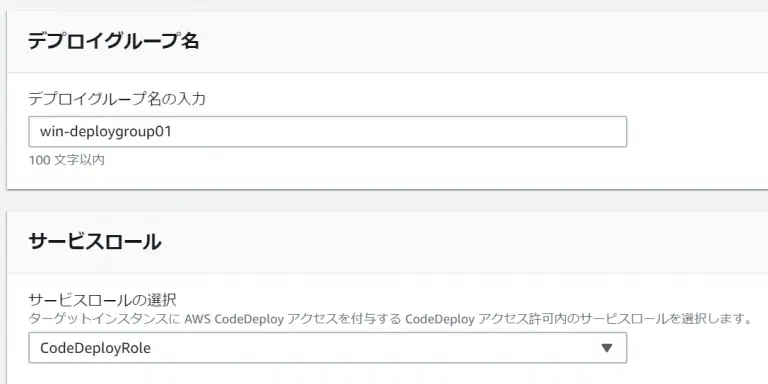Click the ターゲットインスタンス helper sentence start

[x=105, y=320]
